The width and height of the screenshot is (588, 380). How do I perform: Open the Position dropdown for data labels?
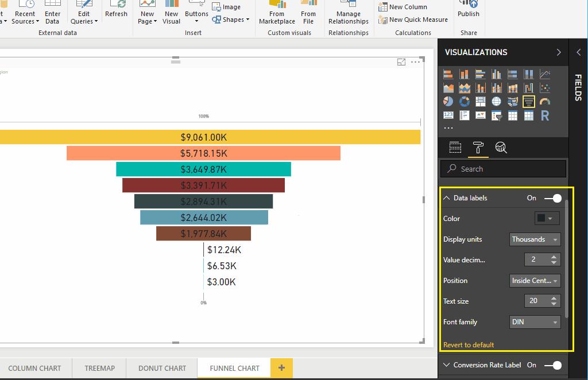pyautogui.click(x=535, y=281)
